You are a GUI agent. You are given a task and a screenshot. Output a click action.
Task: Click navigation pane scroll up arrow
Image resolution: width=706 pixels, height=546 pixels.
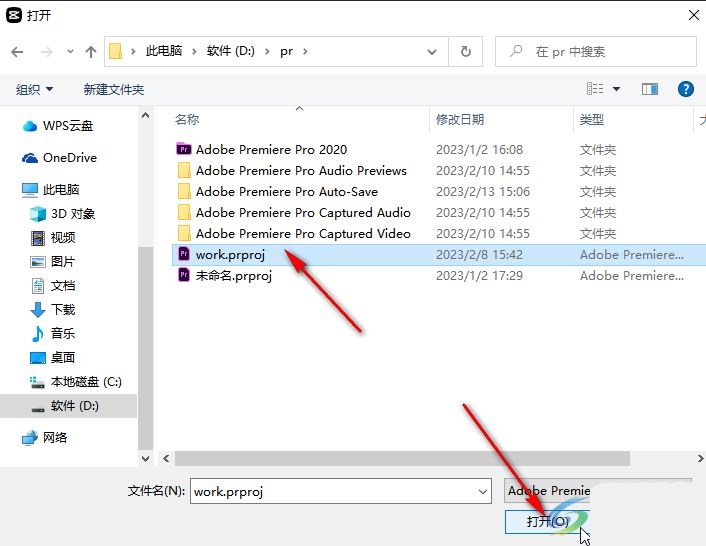pos(145,116)
